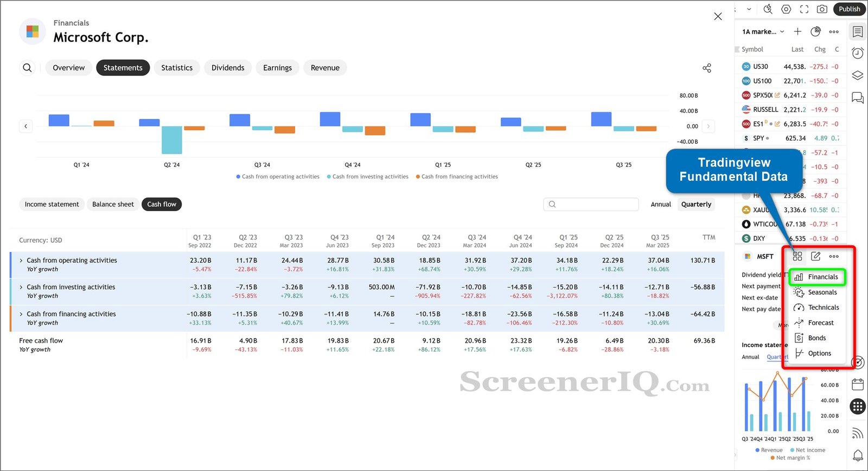This screenshot has height=471, width=868.
Task: Toggle Cash from financing activities legend
Action: click(457, 176)
